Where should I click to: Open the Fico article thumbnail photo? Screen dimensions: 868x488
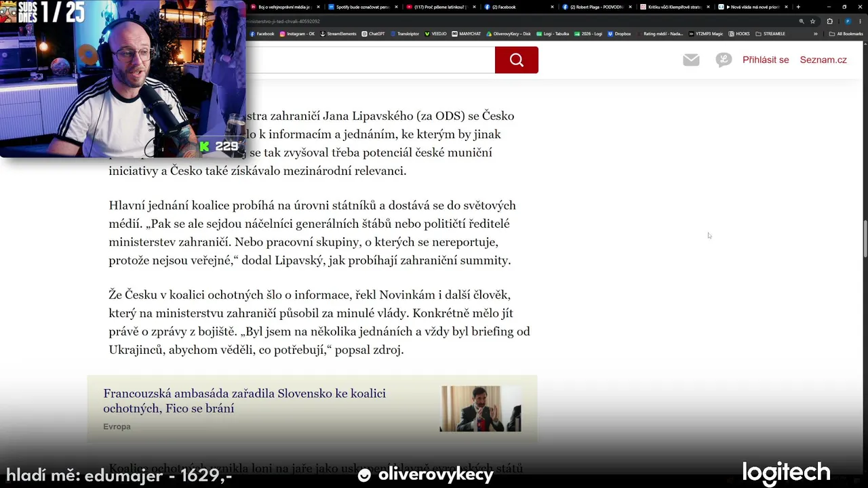coord(481,409)
